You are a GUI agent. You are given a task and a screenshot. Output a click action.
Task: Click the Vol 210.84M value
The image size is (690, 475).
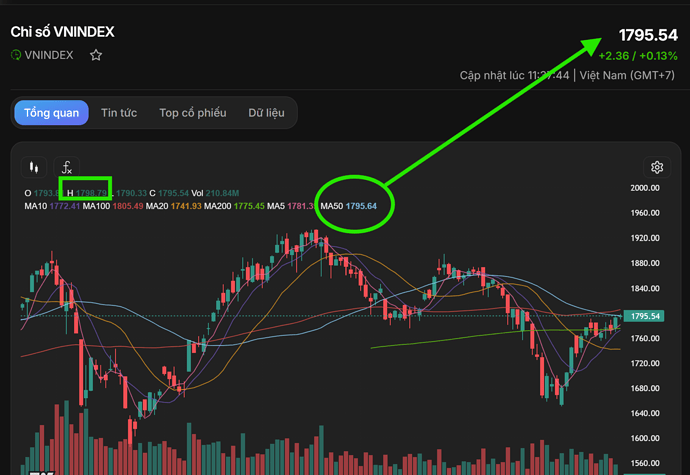coord(215,193)
